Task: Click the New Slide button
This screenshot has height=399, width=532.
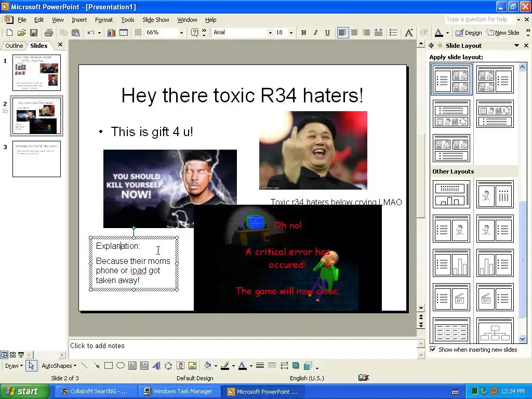Action: coord(503,33)
